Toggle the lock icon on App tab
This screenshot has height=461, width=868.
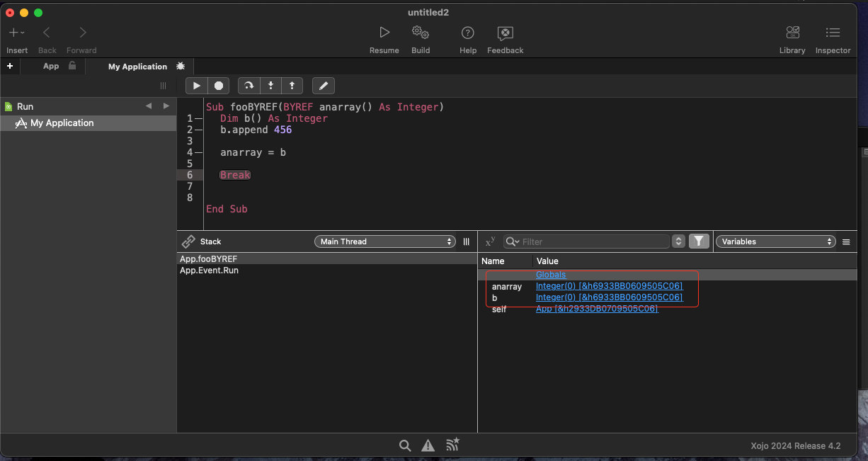point(72,66)
